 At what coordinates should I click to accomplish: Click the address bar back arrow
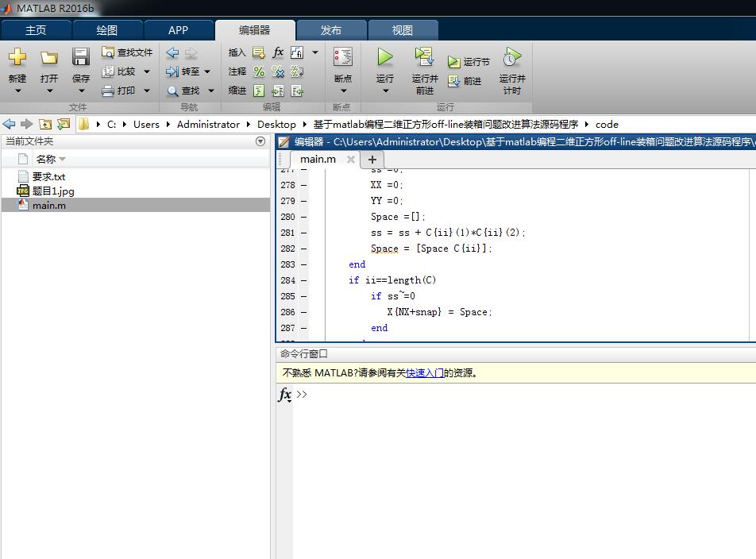tap(10, 125)
